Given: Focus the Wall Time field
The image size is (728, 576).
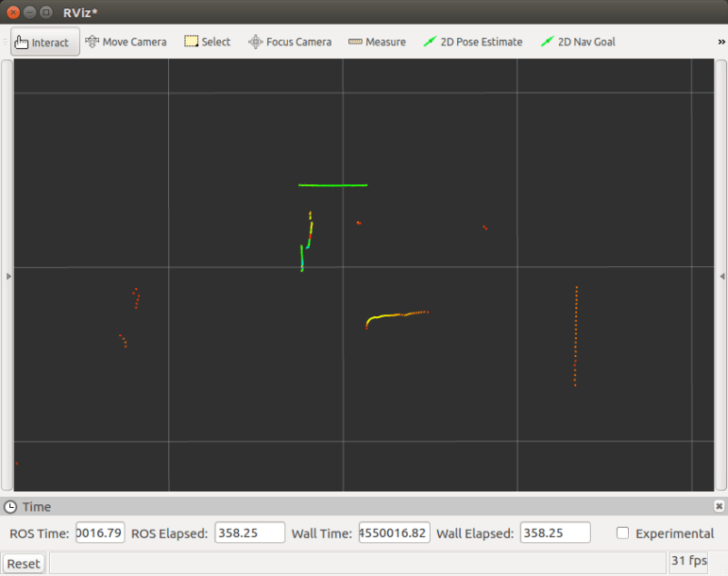Looking at the screenshot, I should click(x=394, y=533).
